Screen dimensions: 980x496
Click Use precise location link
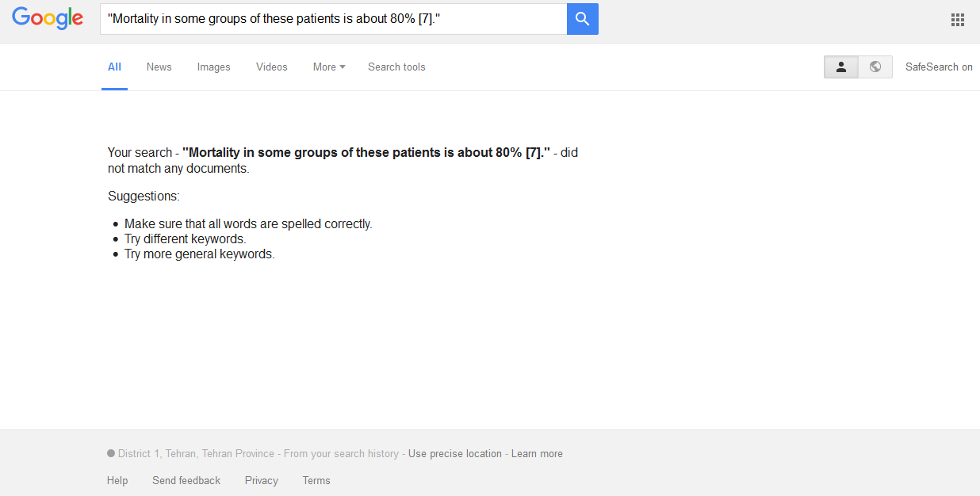click(x=455, y=454)
